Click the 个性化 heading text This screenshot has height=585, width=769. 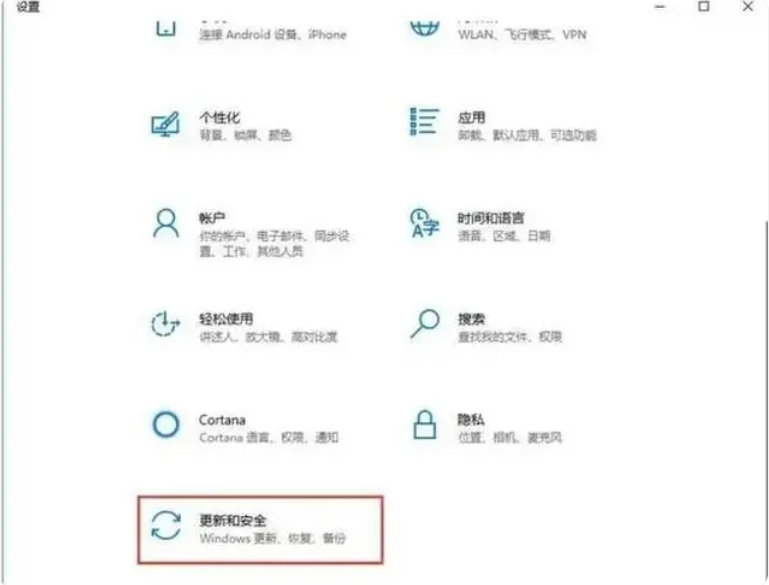220,118
